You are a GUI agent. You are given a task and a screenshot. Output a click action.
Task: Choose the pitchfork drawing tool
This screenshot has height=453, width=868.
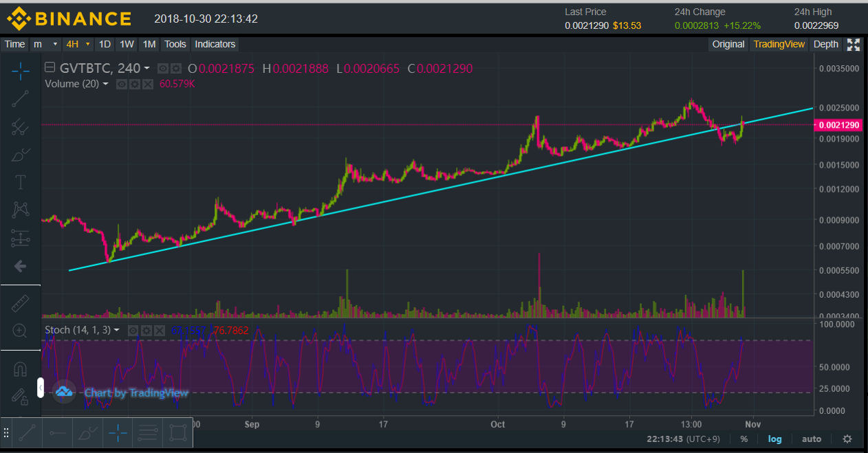tap(21, 126)
